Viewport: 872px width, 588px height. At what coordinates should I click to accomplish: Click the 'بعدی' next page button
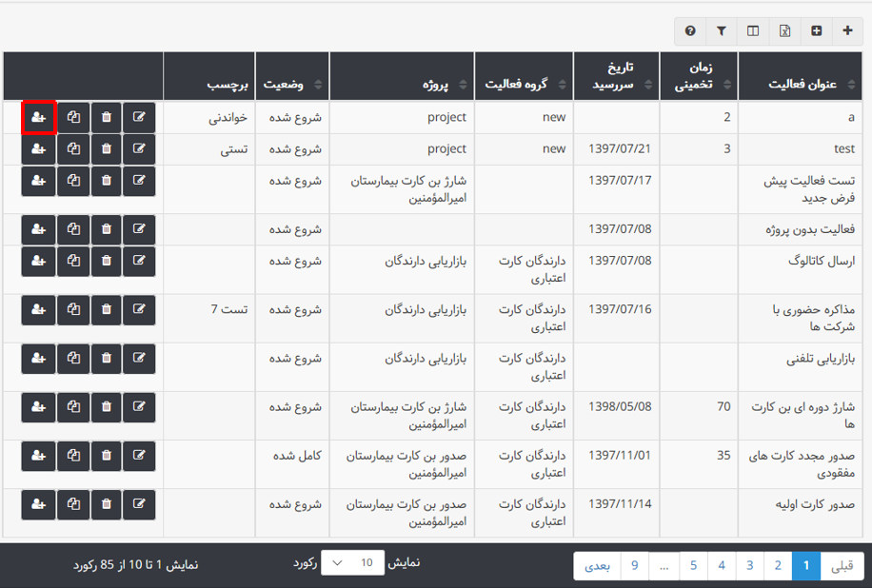pyautogui.click(x=597, y=566)
